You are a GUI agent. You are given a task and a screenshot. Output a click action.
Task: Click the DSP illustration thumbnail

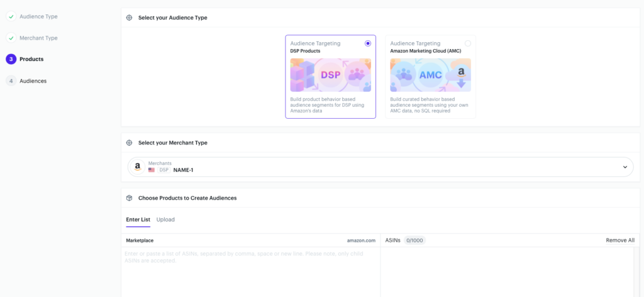(x=331, y=75)
